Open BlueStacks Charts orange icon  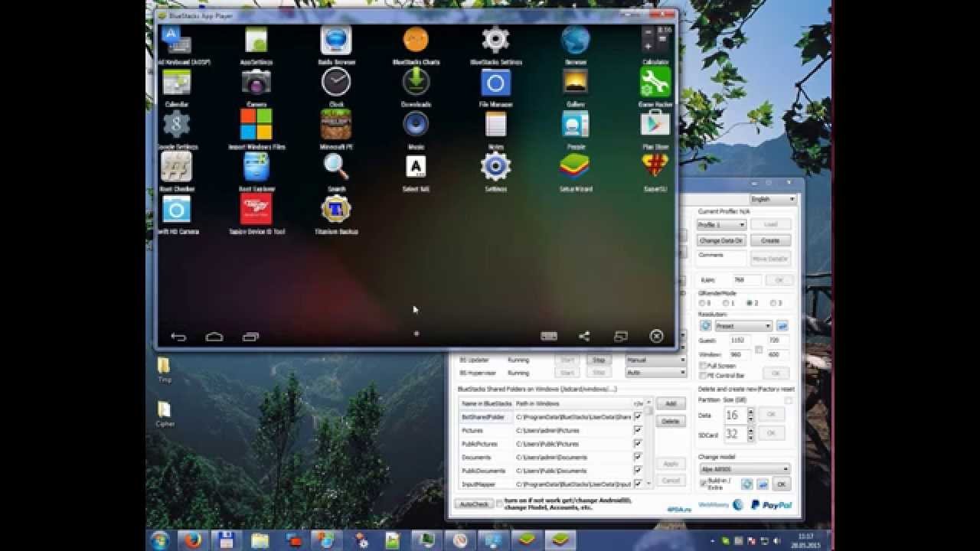[x=416, y=39]
